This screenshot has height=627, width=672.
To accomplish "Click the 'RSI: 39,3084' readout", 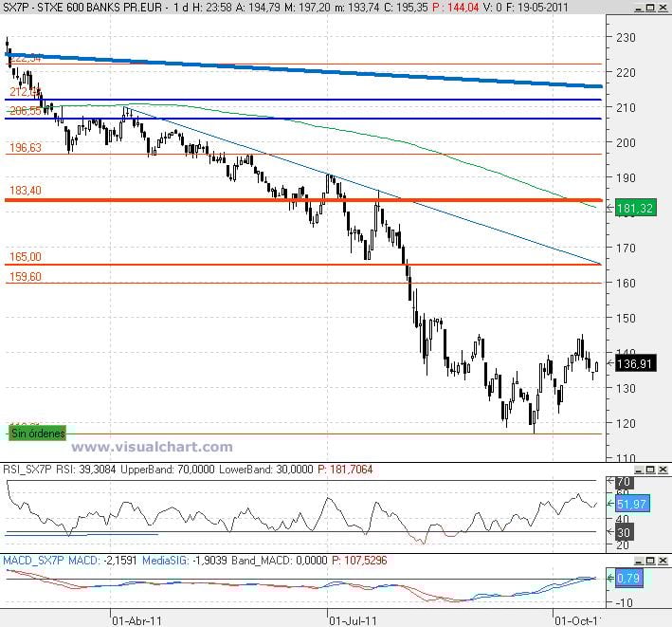I will tap(86, 470).
